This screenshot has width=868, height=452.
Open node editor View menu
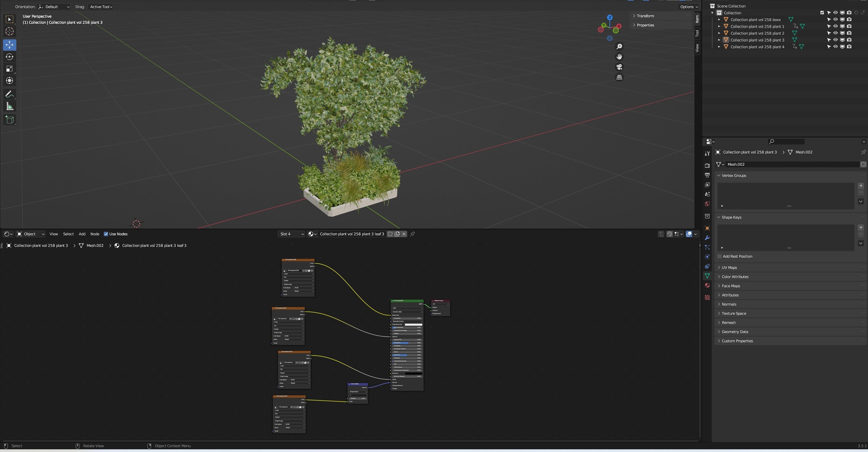[x=54, y=234]
